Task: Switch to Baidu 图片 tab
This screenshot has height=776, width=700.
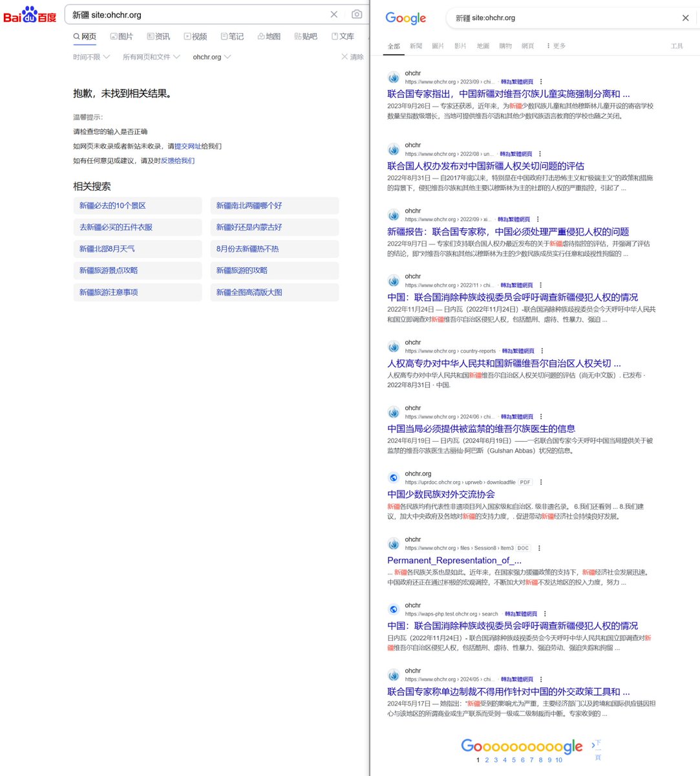Action: (x=122, y=36)
